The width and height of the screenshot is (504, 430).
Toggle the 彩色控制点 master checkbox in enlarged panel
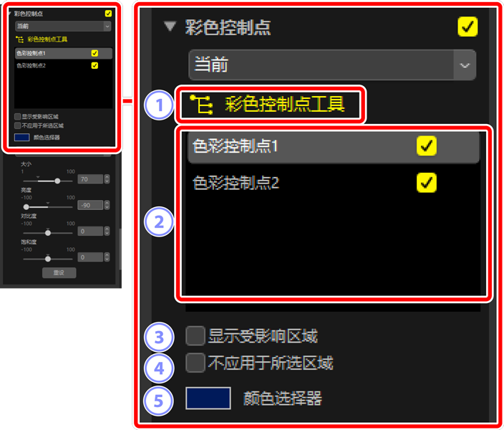[x=467, y=27]
